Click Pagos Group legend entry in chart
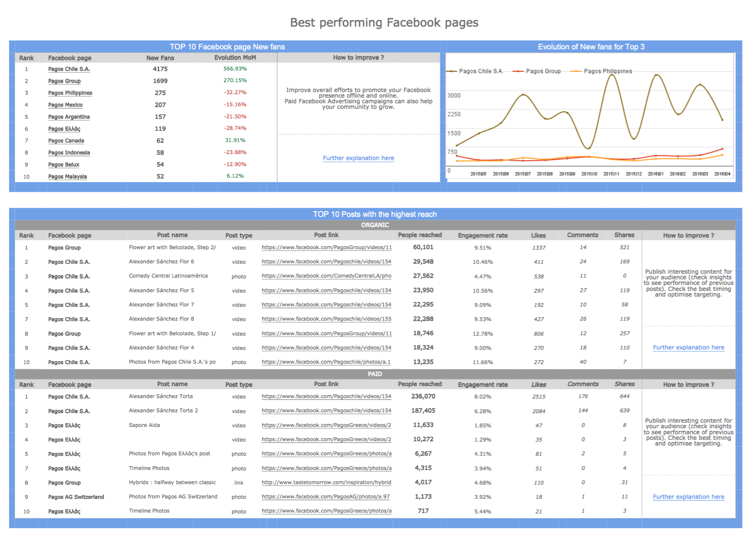This screenshot has height=538, width=756. click(x=543, y=71)
